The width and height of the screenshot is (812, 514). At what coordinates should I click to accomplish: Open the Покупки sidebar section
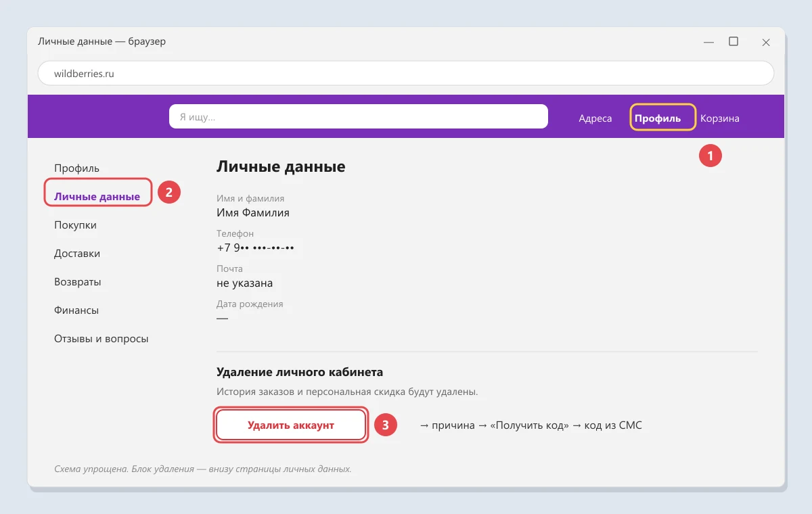75,225
